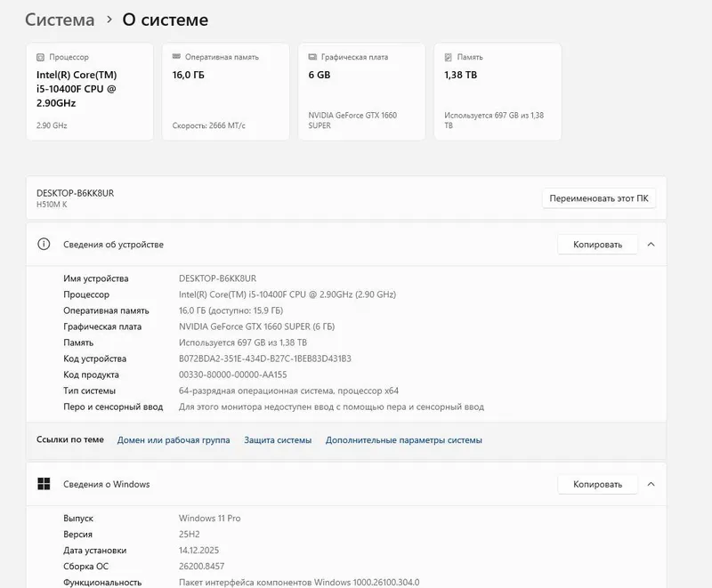Select the 64-разрядная операционная система value

(288, 391)
